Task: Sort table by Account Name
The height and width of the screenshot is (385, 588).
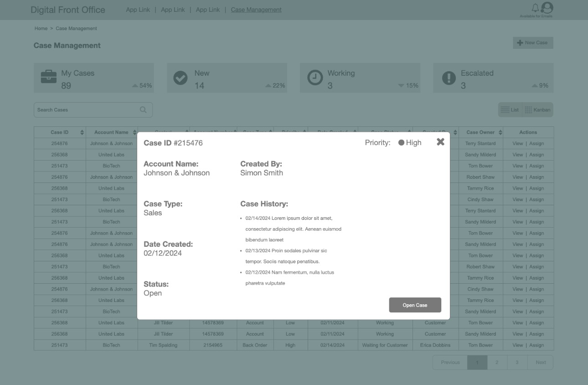Action: coord(134,132)
